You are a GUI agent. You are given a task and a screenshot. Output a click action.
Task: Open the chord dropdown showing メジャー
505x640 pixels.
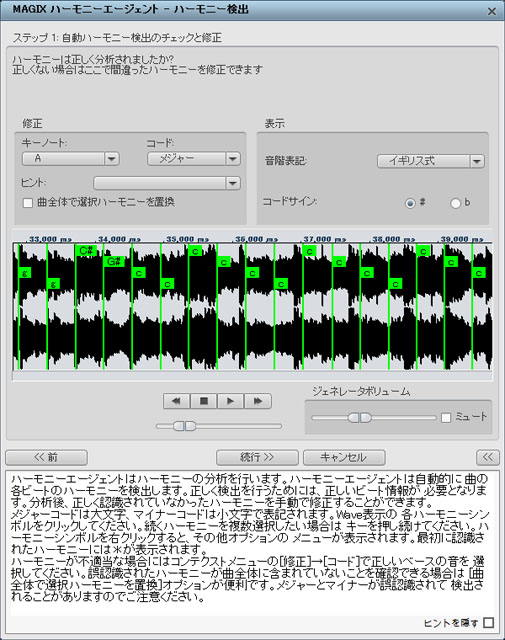[x=194, y=158]
